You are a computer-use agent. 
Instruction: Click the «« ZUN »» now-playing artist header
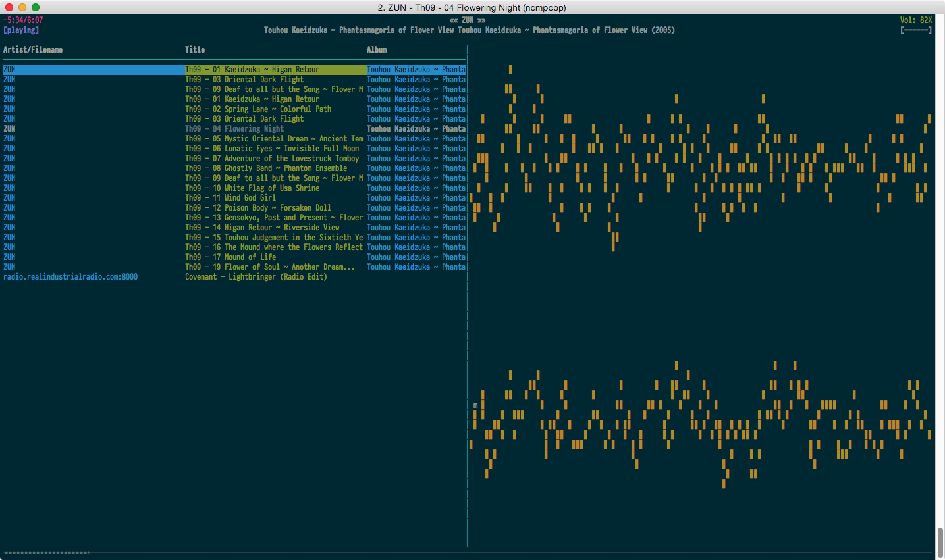(x=468, y=20)
